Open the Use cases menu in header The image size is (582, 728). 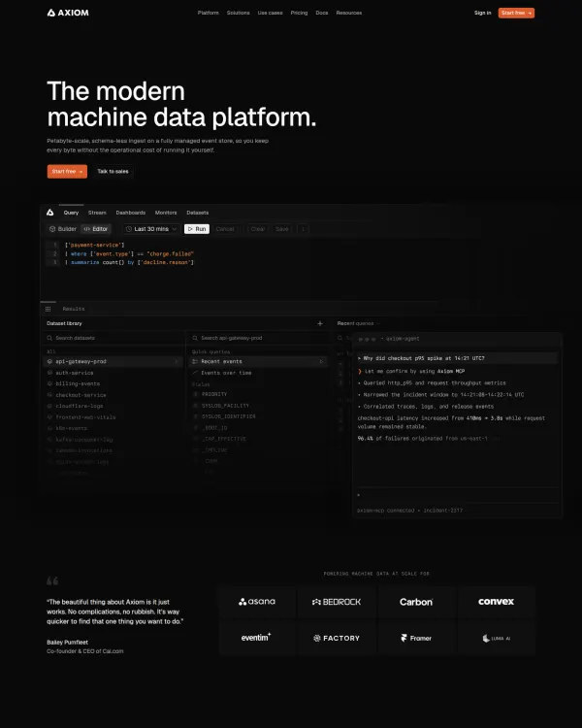tap(270, 13)
